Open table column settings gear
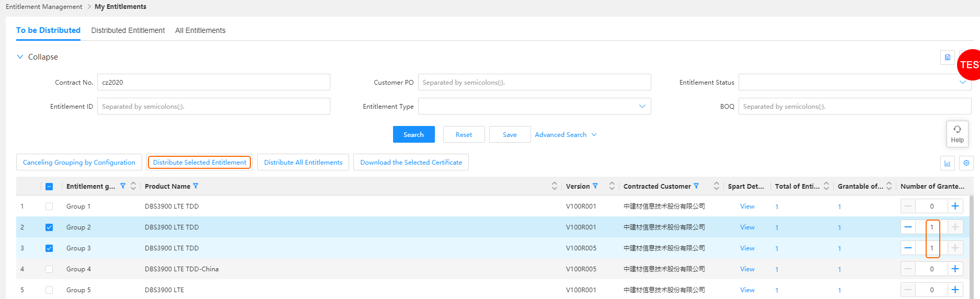The width and height of the screenshot is (980, 299). (966, 163)
